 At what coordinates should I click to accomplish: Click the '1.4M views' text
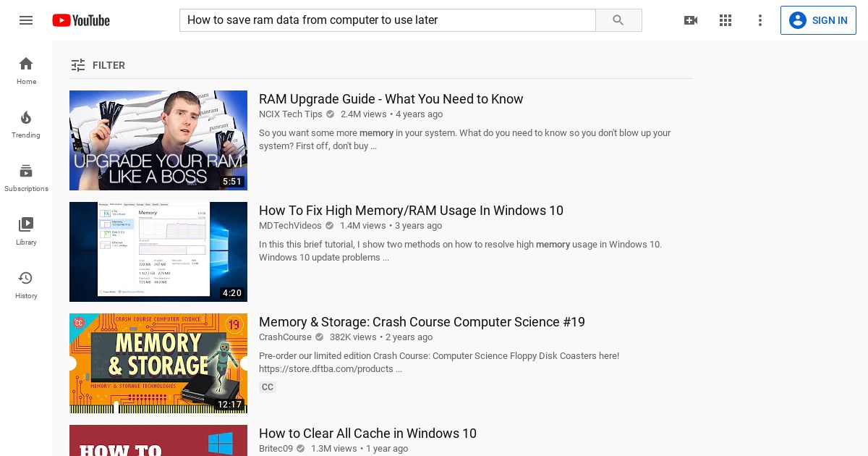(x=363, y=226)
